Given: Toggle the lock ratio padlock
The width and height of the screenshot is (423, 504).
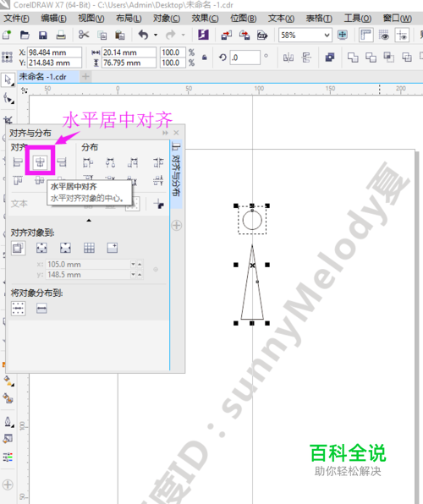Looking at the screenshot, I should point(204,58).
